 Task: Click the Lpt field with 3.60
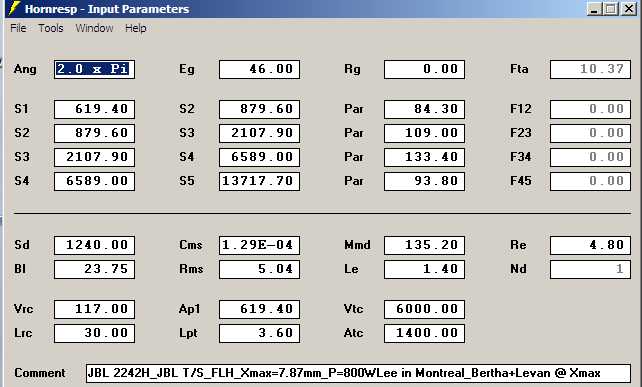pos(259,333)
